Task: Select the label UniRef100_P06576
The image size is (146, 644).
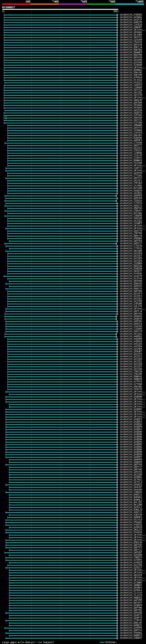Action: click(x=131, y=525)
